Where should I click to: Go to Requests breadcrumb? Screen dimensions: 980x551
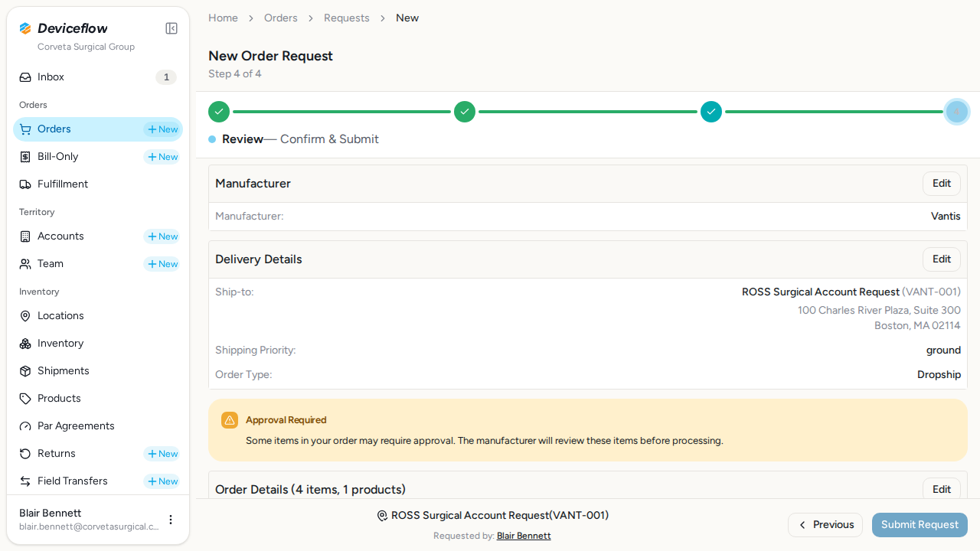pos(347,18)
